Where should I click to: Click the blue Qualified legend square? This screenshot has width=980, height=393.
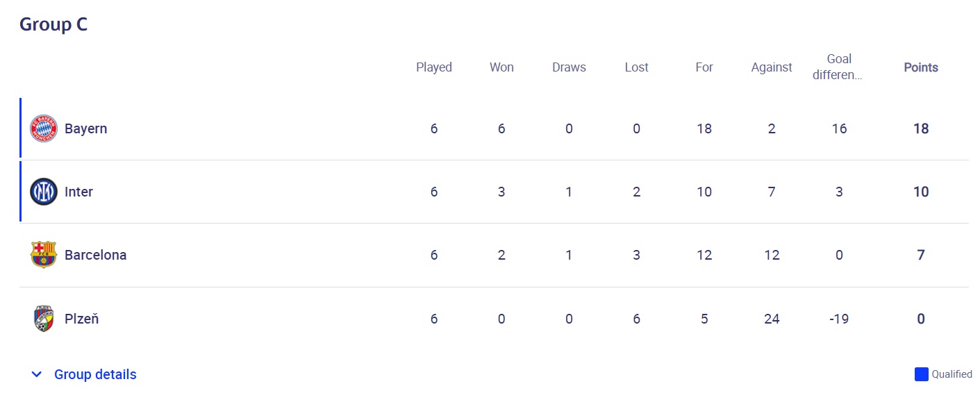(x=921, y=374)
